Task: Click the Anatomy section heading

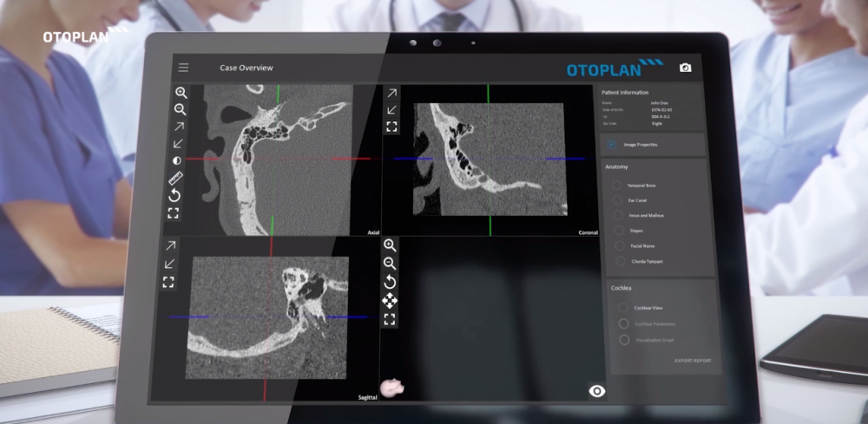Action: [616, 167]
